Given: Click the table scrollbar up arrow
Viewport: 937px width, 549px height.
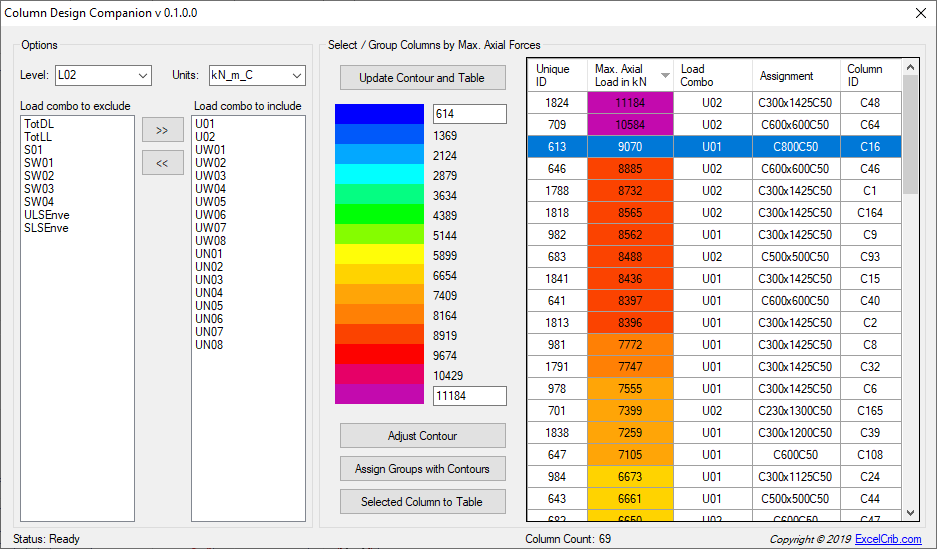Looking at the screenshot, I should [x=910, y=68].
